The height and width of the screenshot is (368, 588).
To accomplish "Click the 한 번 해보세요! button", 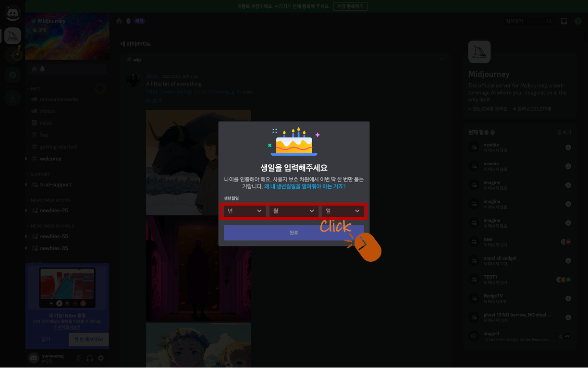I will 88,339.
